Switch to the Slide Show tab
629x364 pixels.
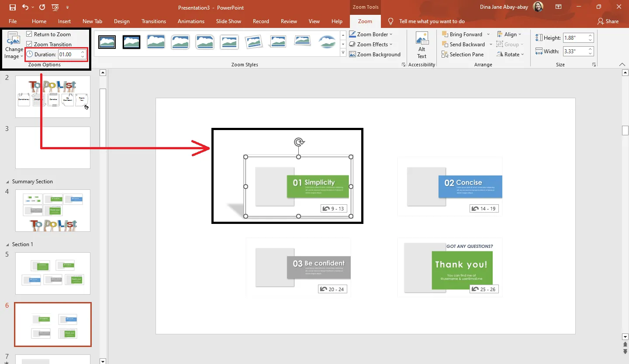pyautogui.click(x=228, y=21)
